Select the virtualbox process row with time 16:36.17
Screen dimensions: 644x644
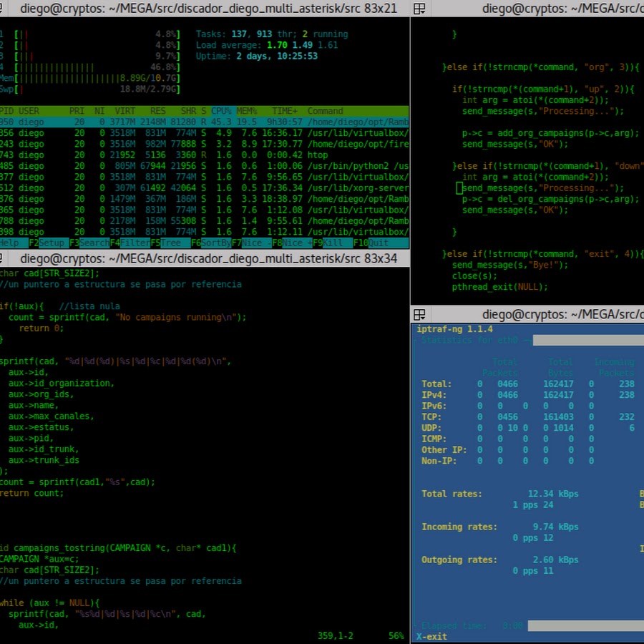204,133
